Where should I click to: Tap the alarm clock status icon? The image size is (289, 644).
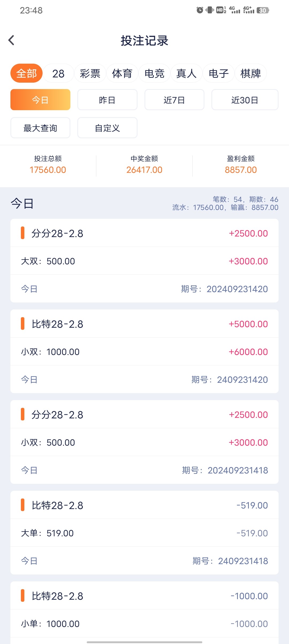point(200,10)
